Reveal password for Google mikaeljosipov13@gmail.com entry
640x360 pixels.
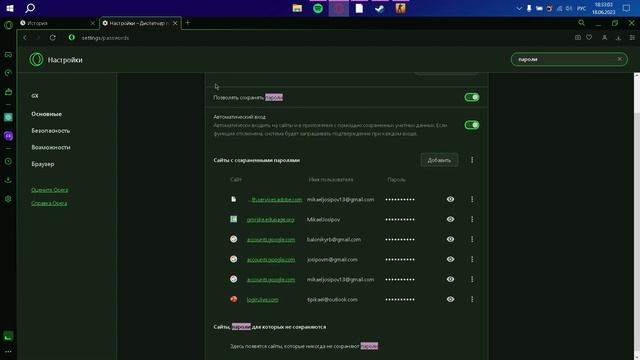(450, 279)
